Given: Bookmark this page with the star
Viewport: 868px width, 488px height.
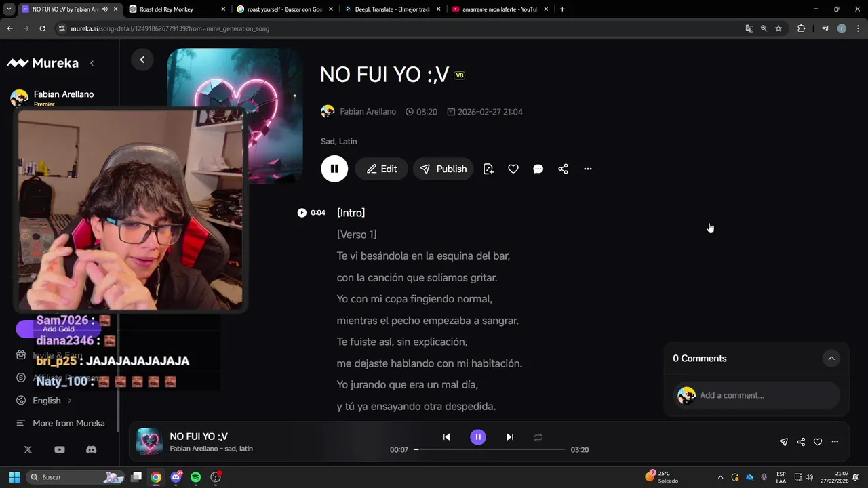Looking at the screenshot, I should 778,28.
